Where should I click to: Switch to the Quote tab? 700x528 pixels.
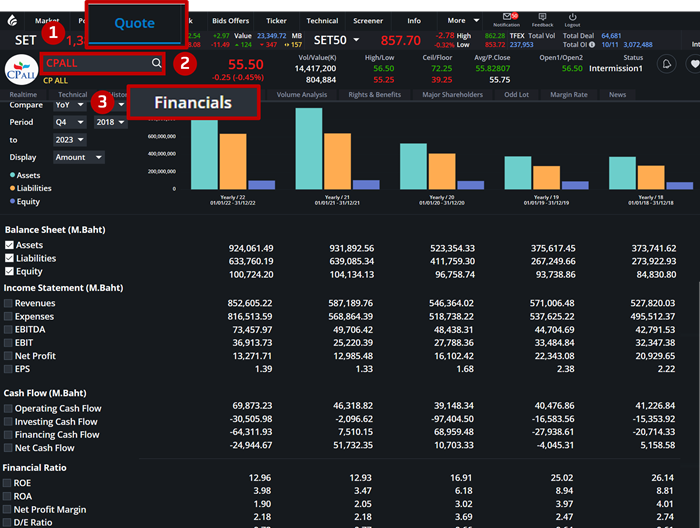point(135,23)
